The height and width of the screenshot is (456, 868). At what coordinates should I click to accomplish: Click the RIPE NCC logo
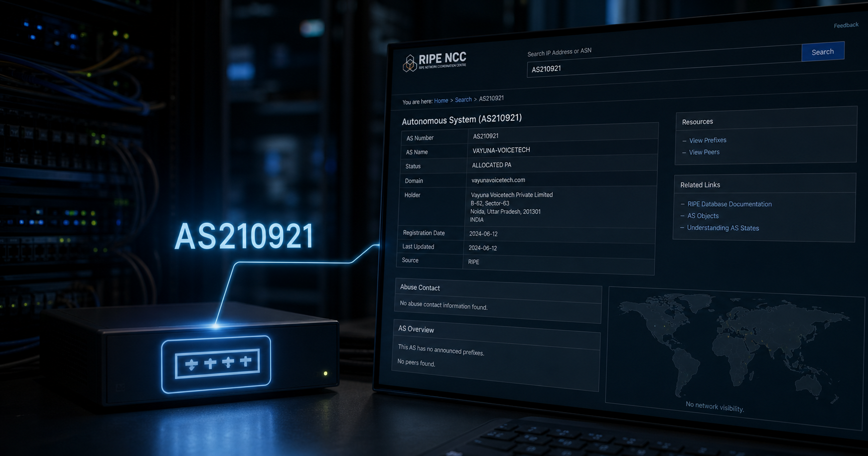pyautogui.click(x=435, y=62)
